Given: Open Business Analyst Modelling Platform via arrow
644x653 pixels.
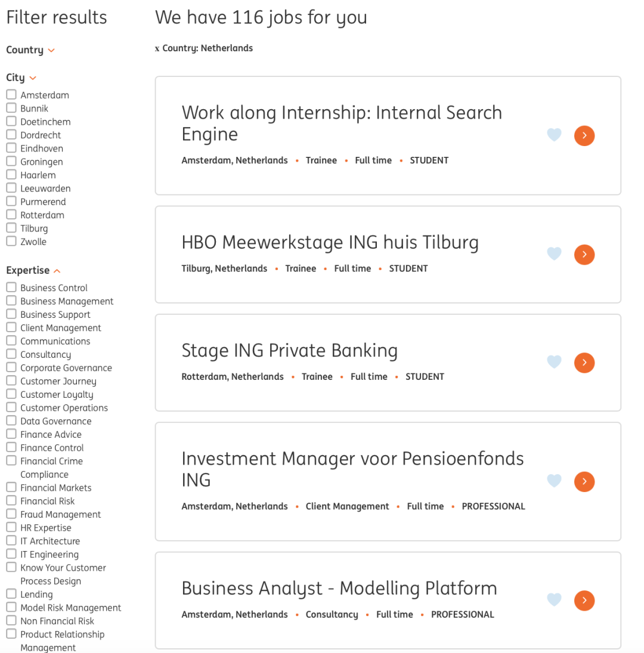Looking at the screenshot, I should [x=584, y=601].
